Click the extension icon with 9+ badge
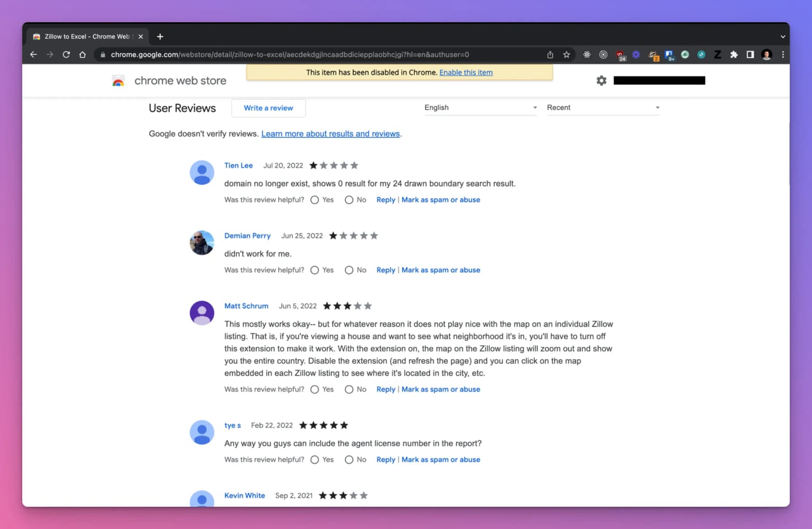 [669, 55]
